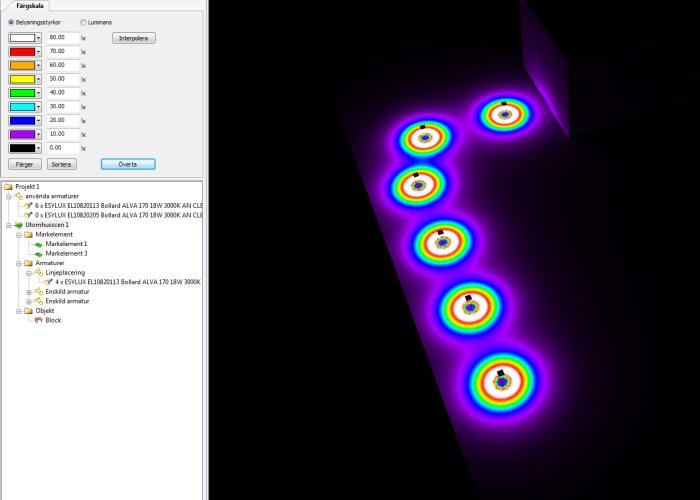Screen dimensions: 700x500
Task: Click the black color swatch at 0.00 lx
Action: [22, 148]
